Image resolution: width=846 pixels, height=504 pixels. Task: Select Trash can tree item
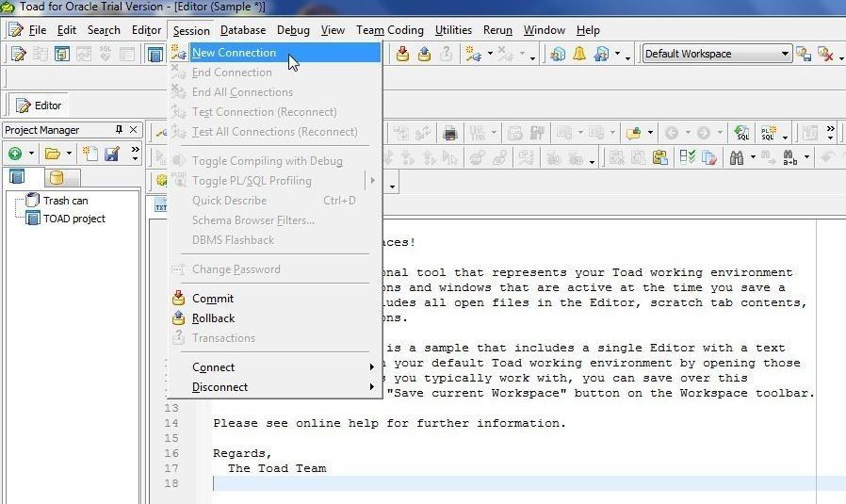(x=65, y=201)
